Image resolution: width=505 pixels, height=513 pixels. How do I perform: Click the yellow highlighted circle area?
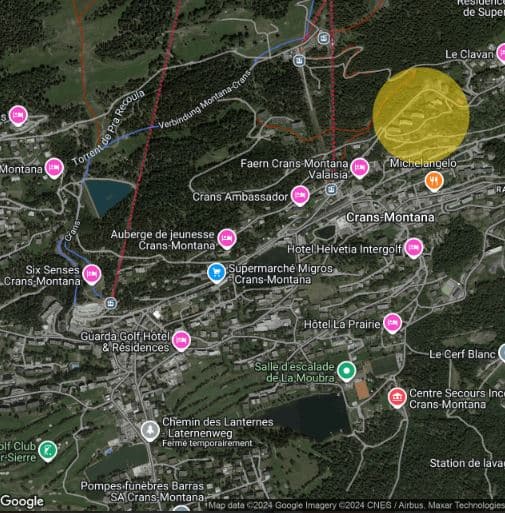(x=421, y=115)
